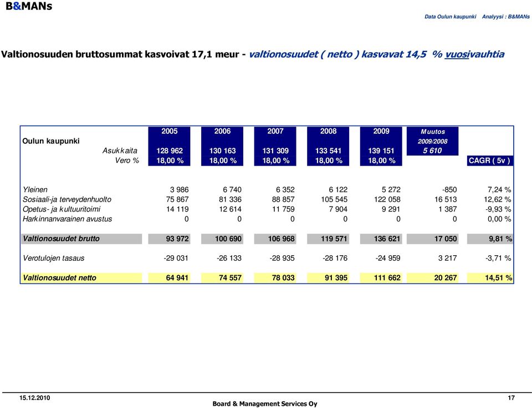This screenshot has width=532, height=408.
Task: Click tasaus 2009 value -24 959
Action: pos(388,258)
